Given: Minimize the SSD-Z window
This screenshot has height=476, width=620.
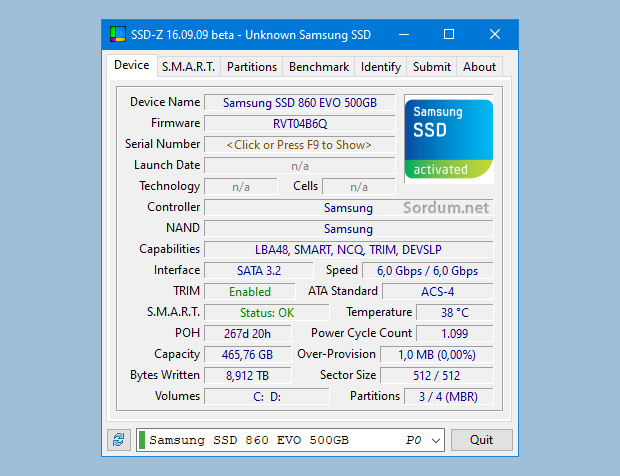Looking at the screenshot, I should pyautogui.click(x=404, y=34).
